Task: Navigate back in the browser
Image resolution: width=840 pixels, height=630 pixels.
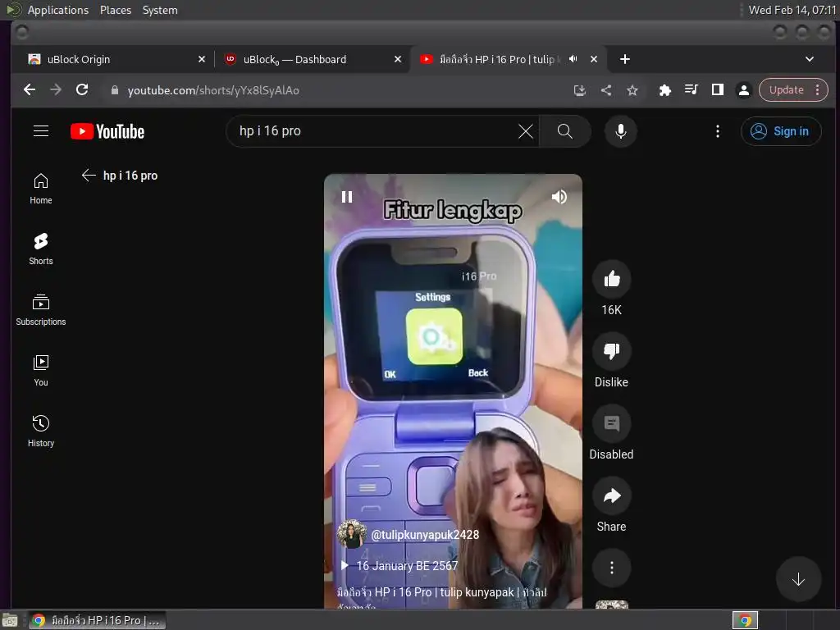Action: 30,89
